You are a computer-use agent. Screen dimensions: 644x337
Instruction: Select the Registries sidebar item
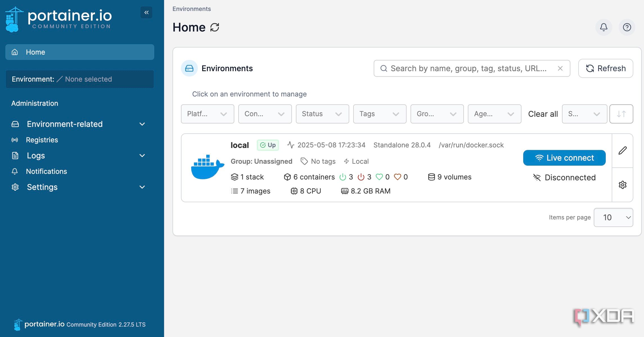42,140
